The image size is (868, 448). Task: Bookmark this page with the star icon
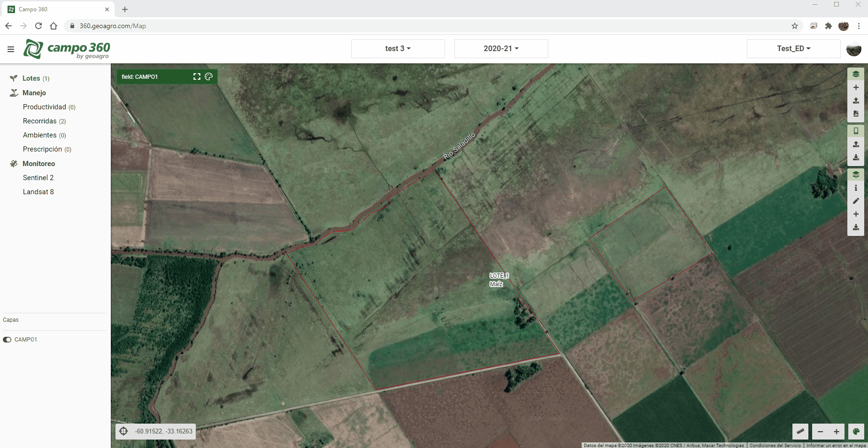[x=795, y=26]
